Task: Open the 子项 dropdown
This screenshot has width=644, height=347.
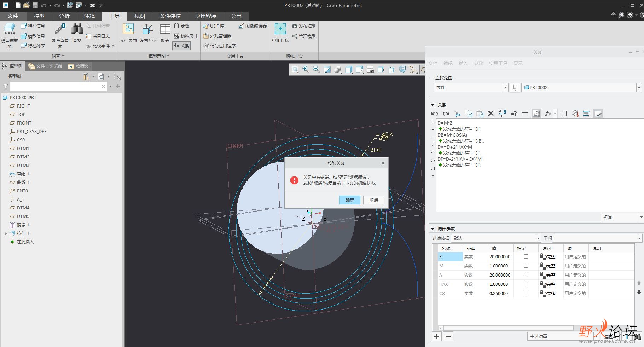Action: [639, 238]
